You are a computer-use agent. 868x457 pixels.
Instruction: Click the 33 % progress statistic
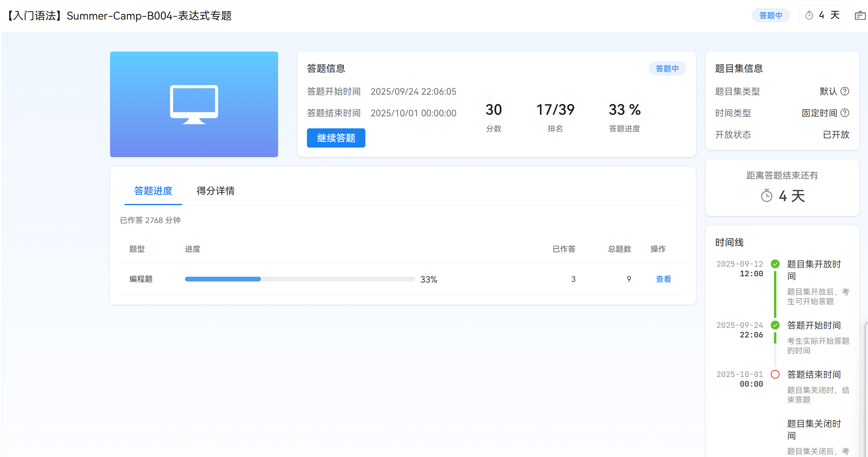click(x=624, y=110)
